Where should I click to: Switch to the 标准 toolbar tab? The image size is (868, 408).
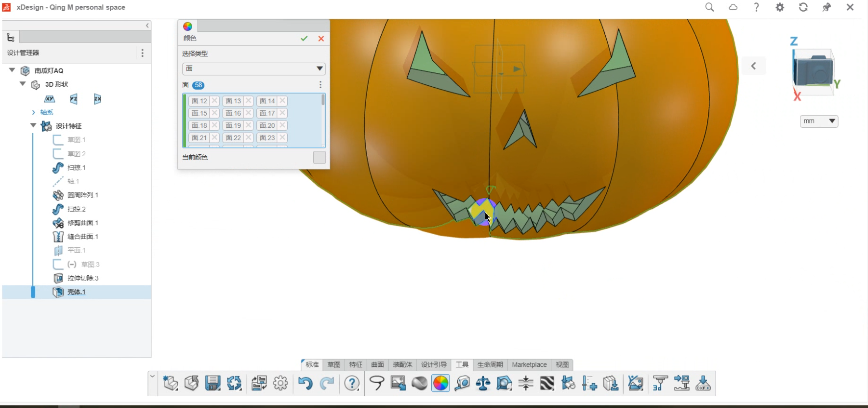[x=312, y=364]
